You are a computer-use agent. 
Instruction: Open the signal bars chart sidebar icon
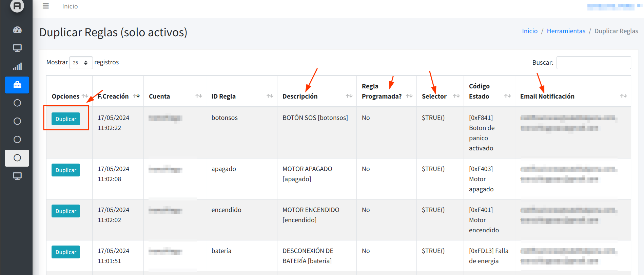tap(17, 66)
